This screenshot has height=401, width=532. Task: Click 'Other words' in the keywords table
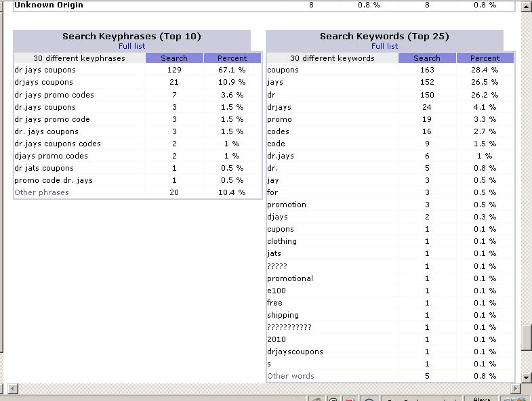(x=291, y=376)
